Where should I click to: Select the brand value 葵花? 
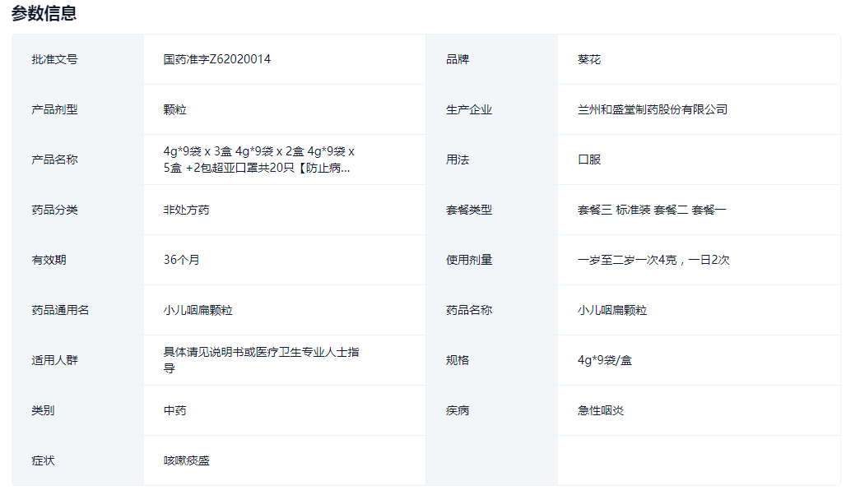[589, 59]
